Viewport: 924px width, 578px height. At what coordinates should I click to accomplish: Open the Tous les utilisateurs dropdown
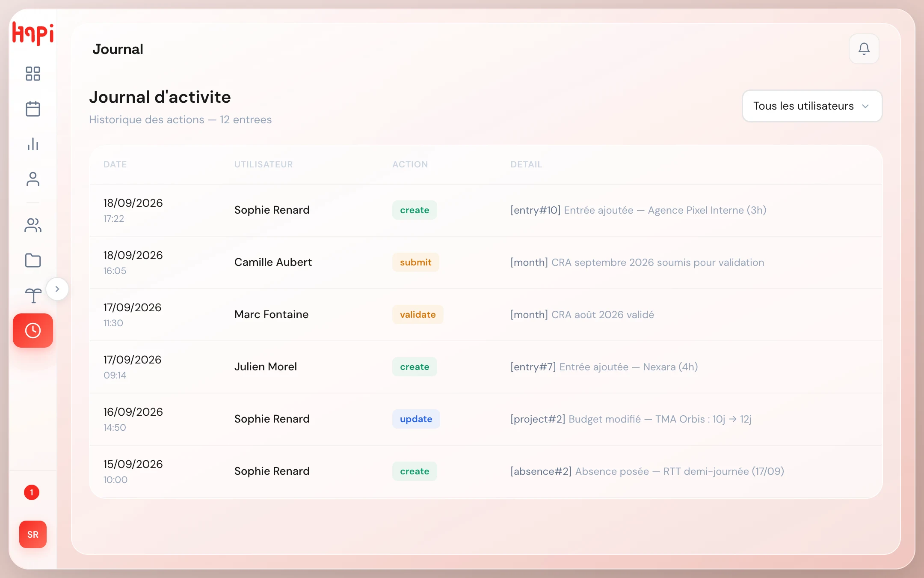pos(812,106)
